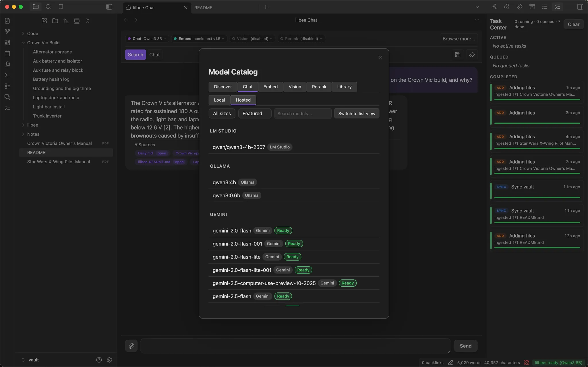Open daily note calendar ribbon icon
The image size is (588, 367).
pyautogui.click(x=7, y=53)
